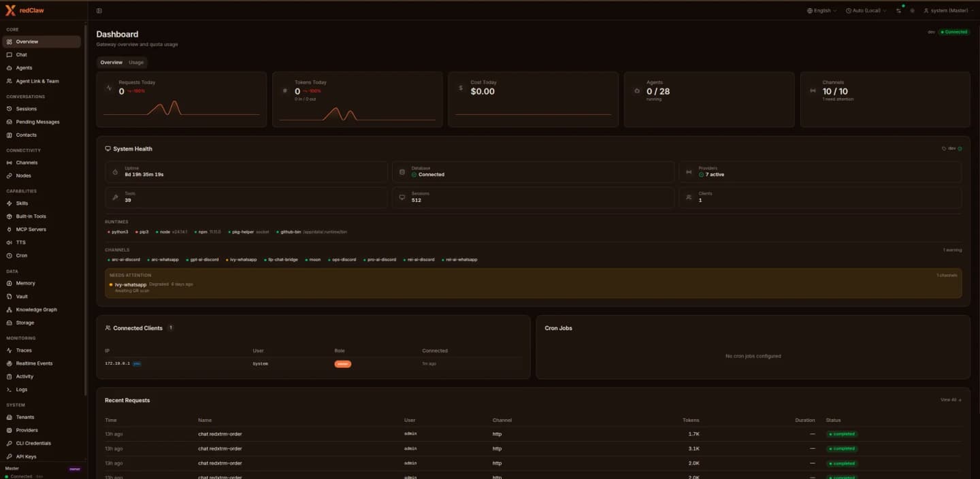Click the Sessions 512 tile
The height and width of the screenshot is (479, 980).
(x=533, y=197)
